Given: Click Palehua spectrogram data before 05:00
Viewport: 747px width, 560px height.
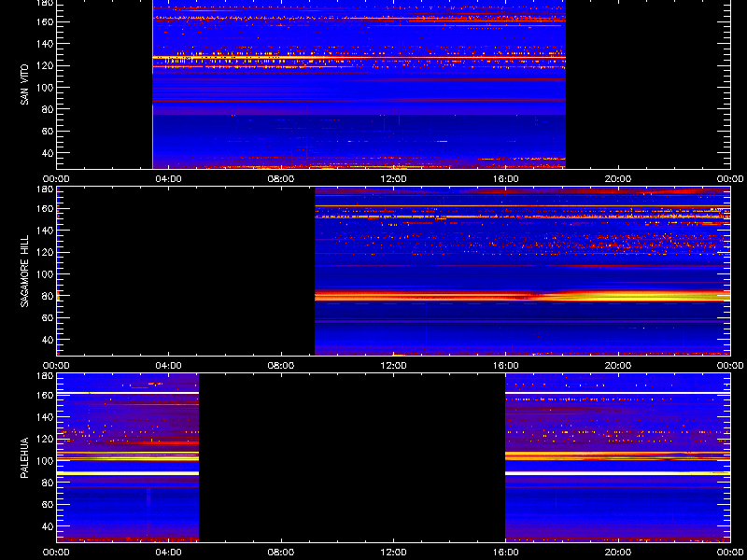Looking at the screenshot, I should click(x=128, y=457).
